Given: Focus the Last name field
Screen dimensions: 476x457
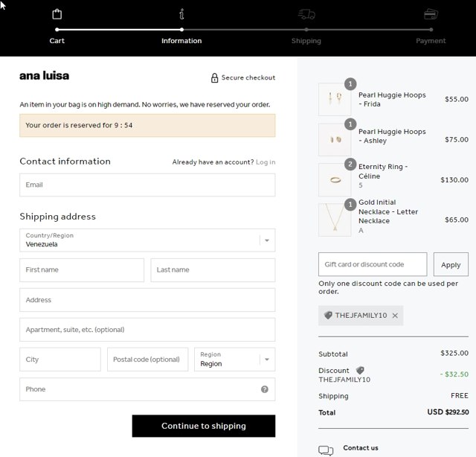Looking at the screenshot, I should click(213, 270).
